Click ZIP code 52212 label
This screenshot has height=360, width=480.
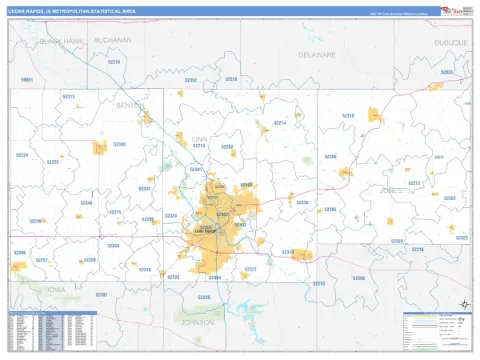pyautogui.click(x=414, y=183)
